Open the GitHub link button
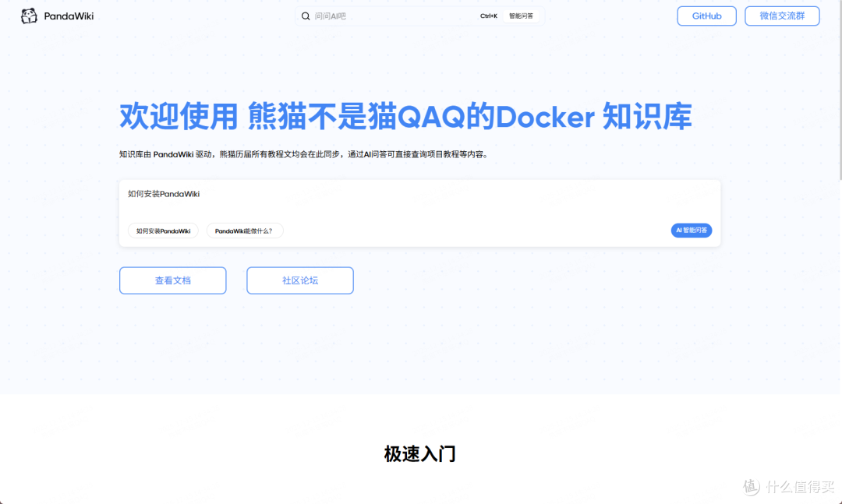Screen dimensions: 842x504 pos(706,16)
